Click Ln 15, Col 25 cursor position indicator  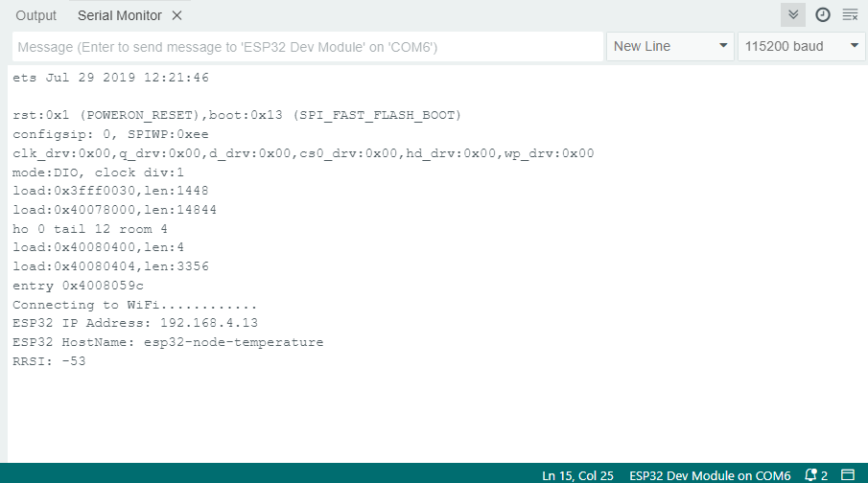(577, 475)
